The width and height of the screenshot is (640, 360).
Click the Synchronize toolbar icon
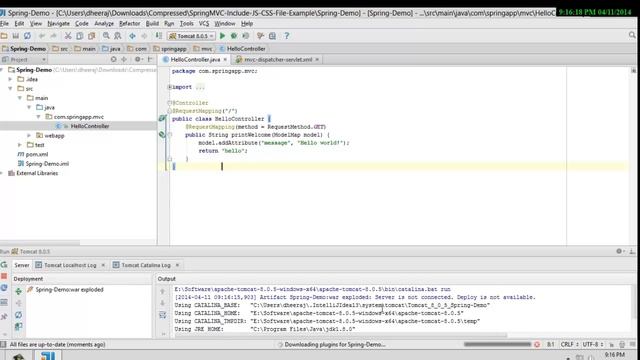click(27, 36)
